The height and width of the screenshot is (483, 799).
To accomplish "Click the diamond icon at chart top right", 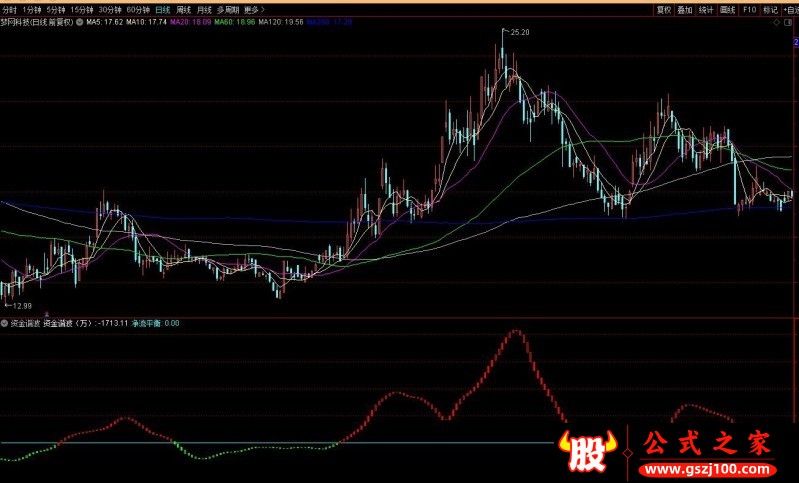I will [x=777, y=22].
